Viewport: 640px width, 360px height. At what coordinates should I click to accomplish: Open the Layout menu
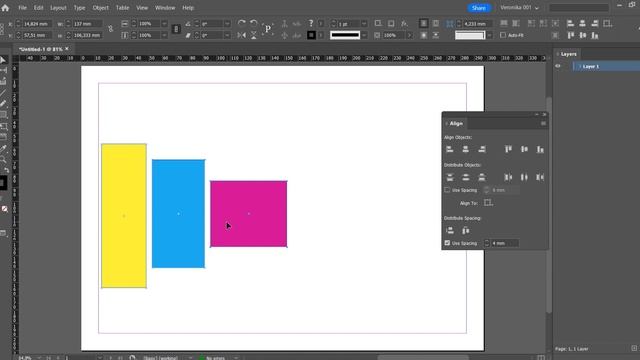point(58,8)
